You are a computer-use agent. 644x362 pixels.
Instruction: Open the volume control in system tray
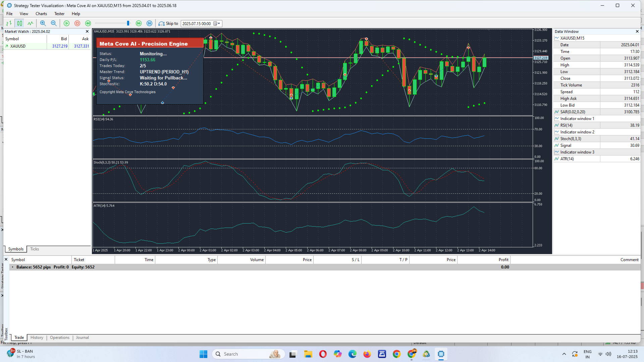[x=608, y=354]
